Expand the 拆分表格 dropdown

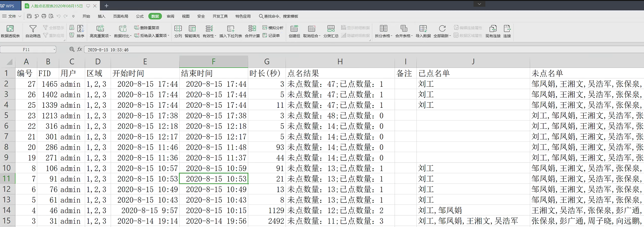391,36
